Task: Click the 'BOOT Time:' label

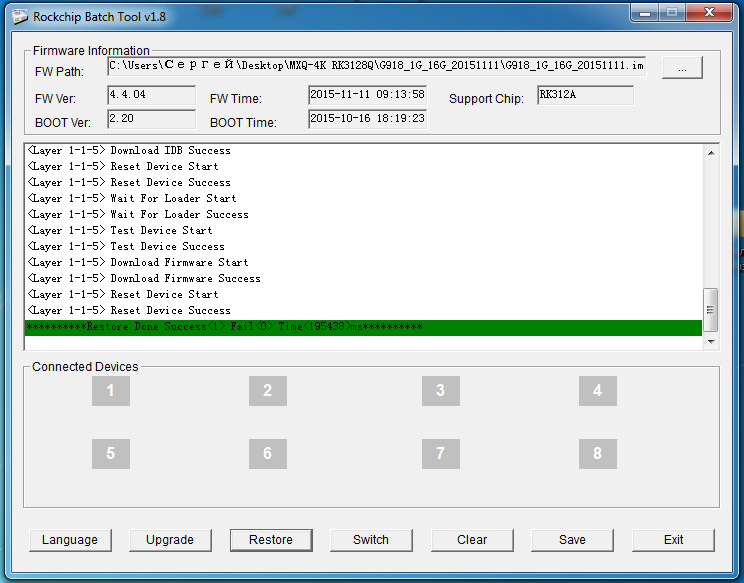Action: click(x=243, y=123)
